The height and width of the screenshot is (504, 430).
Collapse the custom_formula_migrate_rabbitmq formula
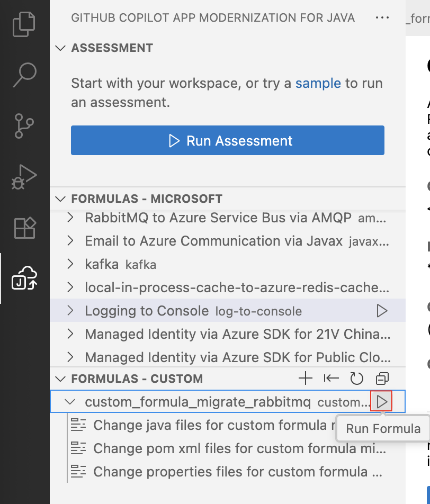(70, 401)
